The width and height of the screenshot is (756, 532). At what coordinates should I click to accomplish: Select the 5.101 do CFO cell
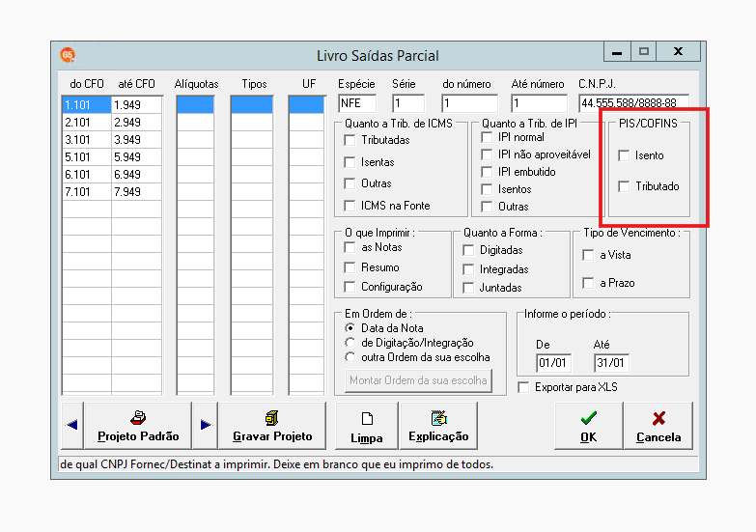87,157
